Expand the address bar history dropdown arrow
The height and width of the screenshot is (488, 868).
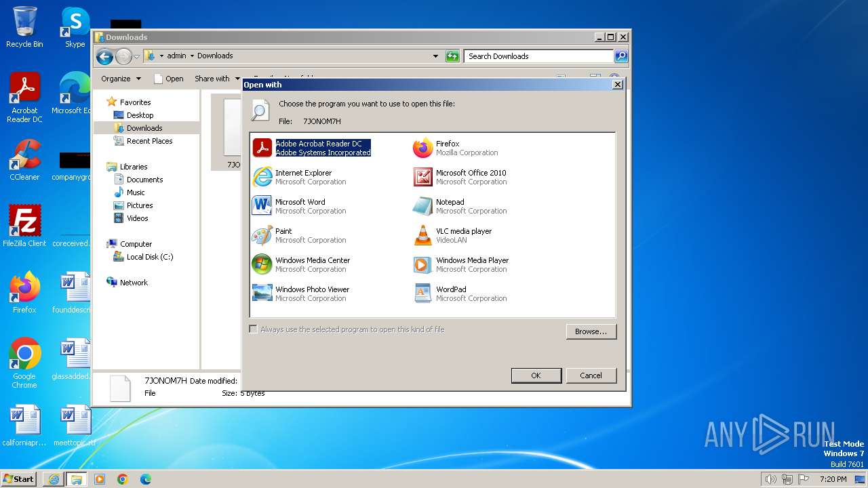point(435,56)
